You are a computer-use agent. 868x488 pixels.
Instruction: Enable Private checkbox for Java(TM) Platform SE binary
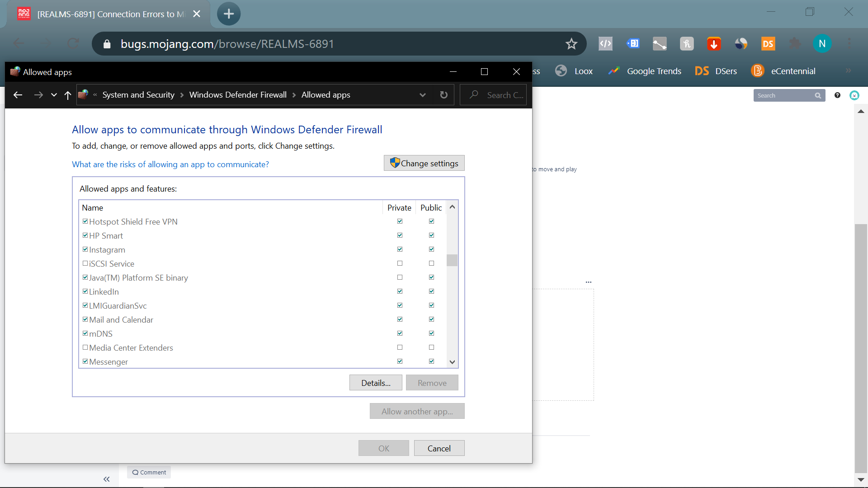(400, 277)
